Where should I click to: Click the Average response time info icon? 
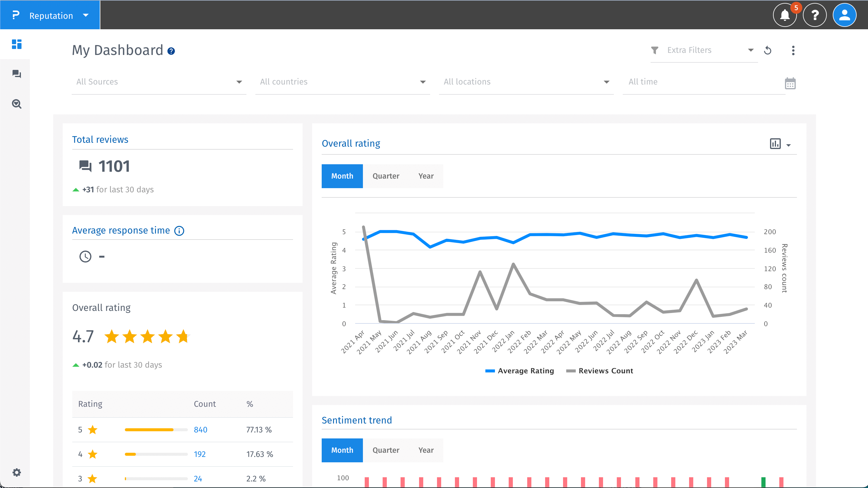(x=179, y=231)
